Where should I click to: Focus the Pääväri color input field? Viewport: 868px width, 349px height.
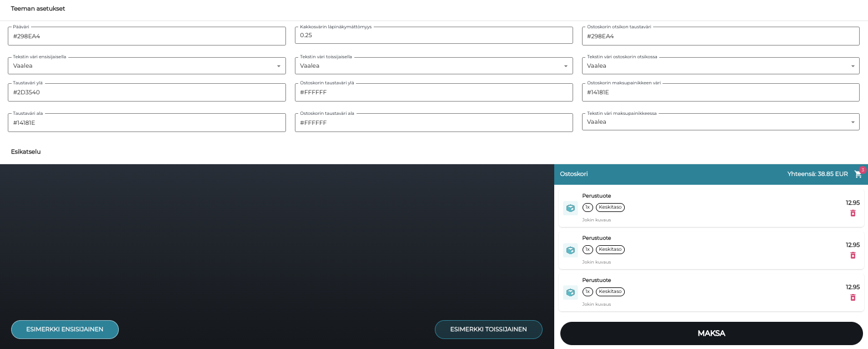pos(147,36)
